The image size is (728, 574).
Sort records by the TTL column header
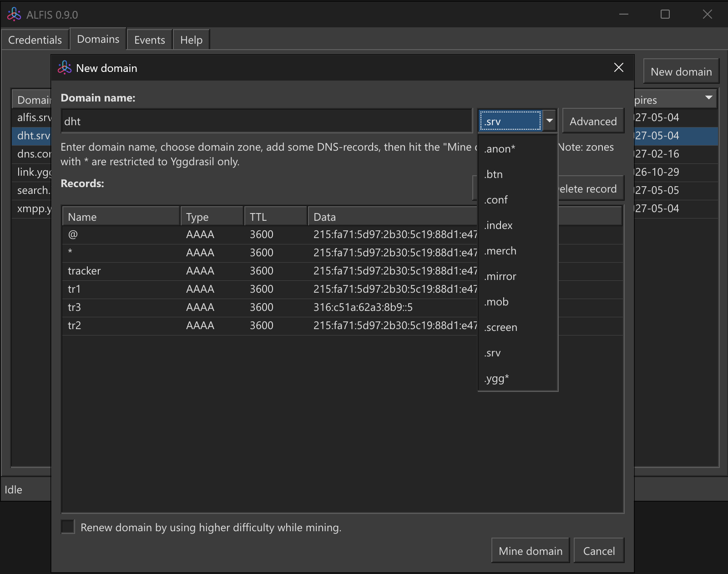pos(276,217)
